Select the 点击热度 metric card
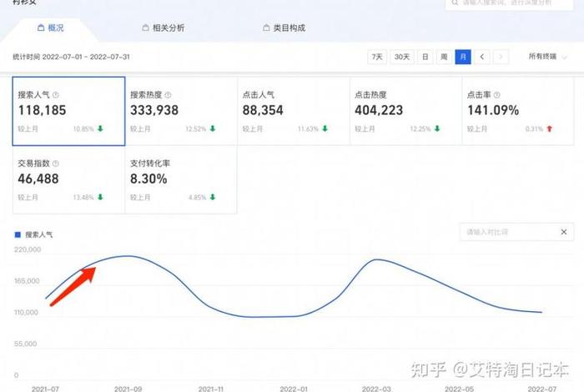Image resolution: width=584 pixels, height=392 pixels. point(406,111)
